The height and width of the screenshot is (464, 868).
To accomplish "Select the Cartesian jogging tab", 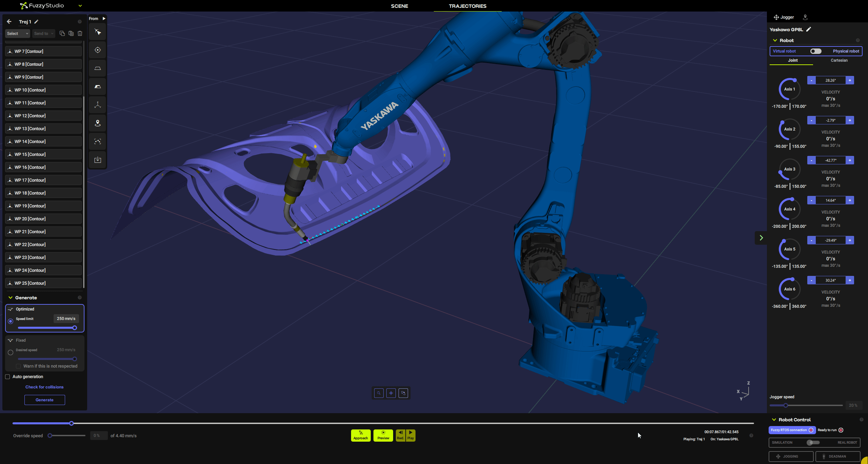I will pos(839,60).
